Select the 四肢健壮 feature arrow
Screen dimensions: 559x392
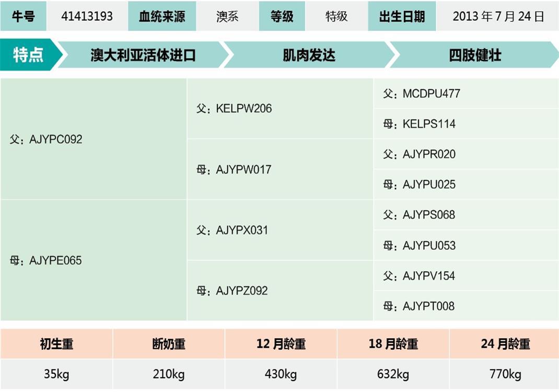click(x=474, y=55)
